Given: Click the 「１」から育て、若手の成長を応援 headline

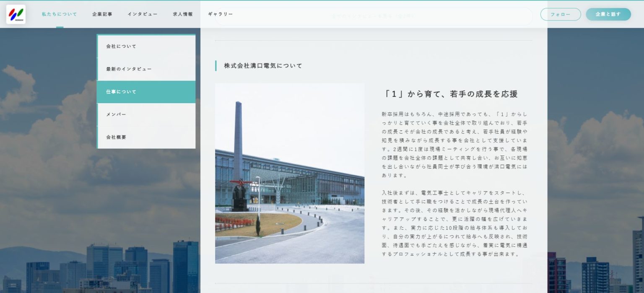Looking at the screenshot, I should point(451,94).
